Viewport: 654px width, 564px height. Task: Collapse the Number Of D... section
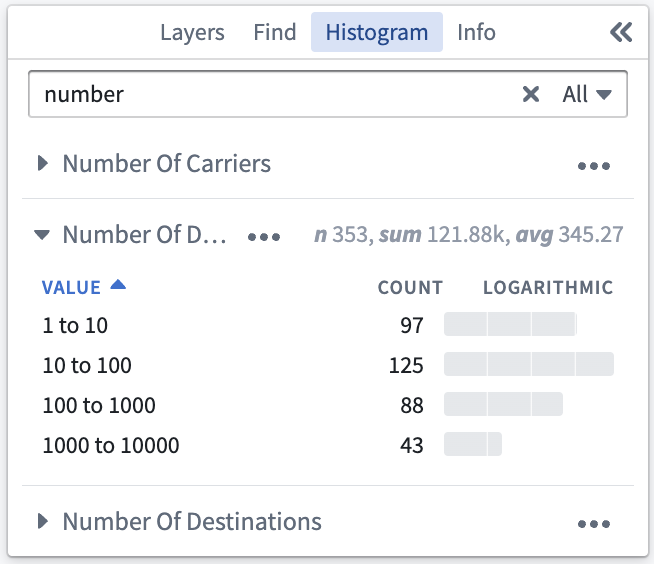tap(42, 234)
